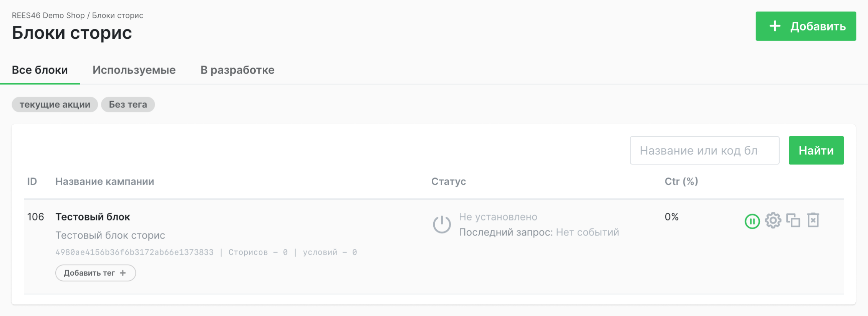Duplicate the Тестовый блок story block

[794, 220]
